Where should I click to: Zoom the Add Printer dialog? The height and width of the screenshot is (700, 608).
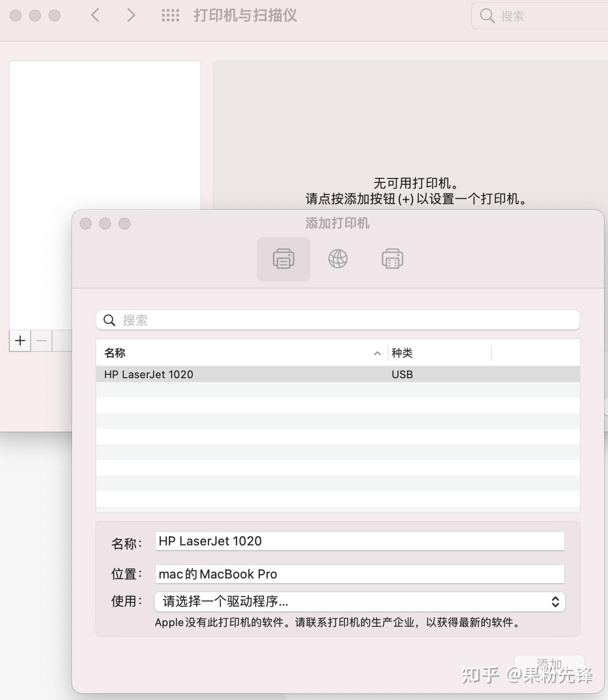(x=125, y=224)
